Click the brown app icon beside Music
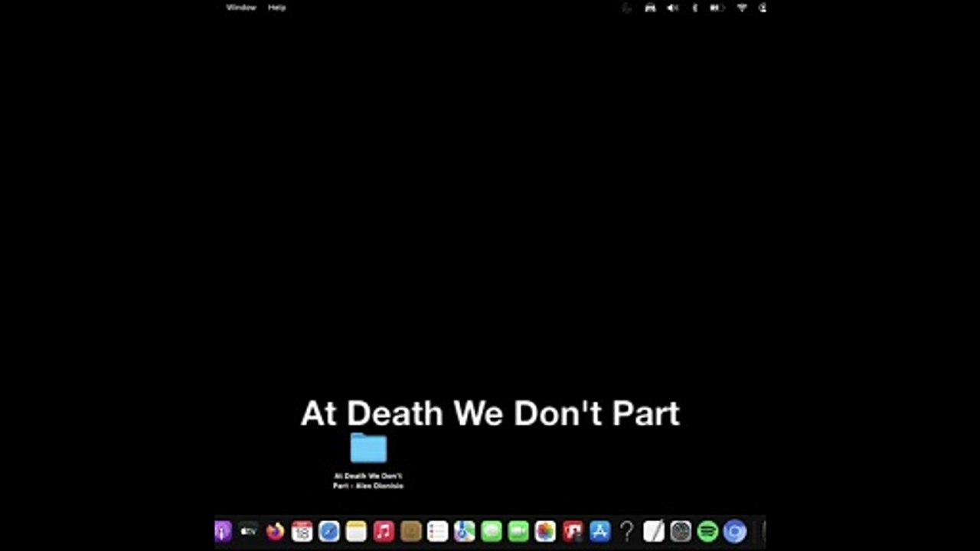This screenshot has width=980, height=551. click(x=410, y=531)
